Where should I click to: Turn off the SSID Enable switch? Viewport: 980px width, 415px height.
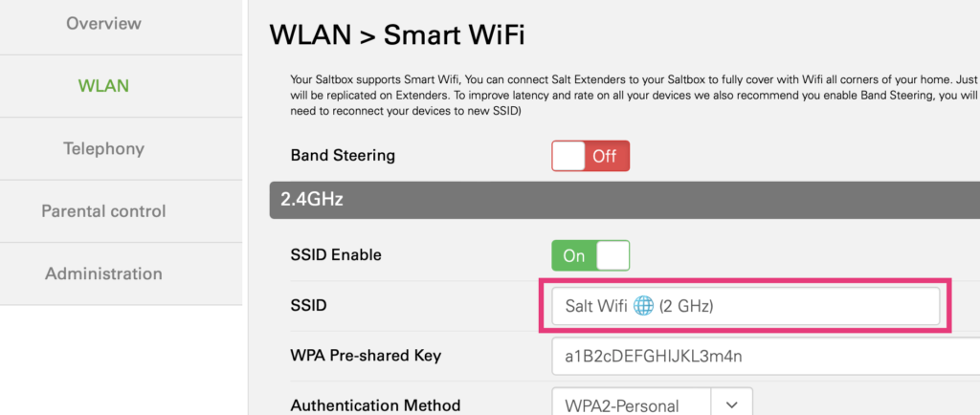click(590, 255)
